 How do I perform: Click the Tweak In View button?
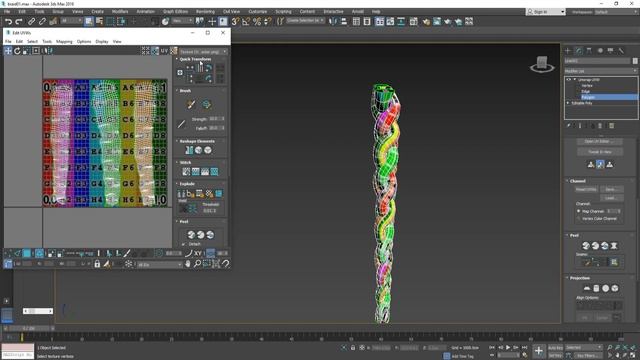click(600, 152)
